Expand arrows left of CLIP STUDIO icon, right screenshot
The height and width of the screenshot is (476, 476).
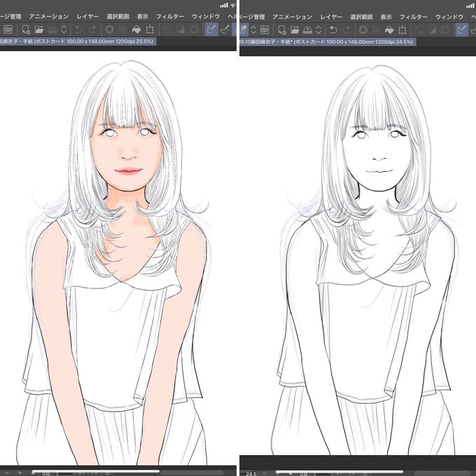coord(253,29)
